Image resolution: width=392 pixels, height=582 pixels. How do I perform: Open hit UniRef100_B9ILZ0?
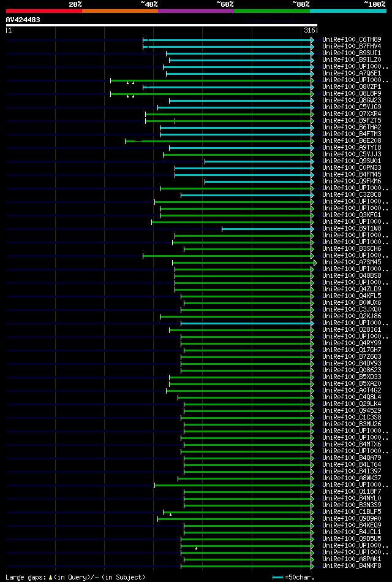(x=352, y=59)
